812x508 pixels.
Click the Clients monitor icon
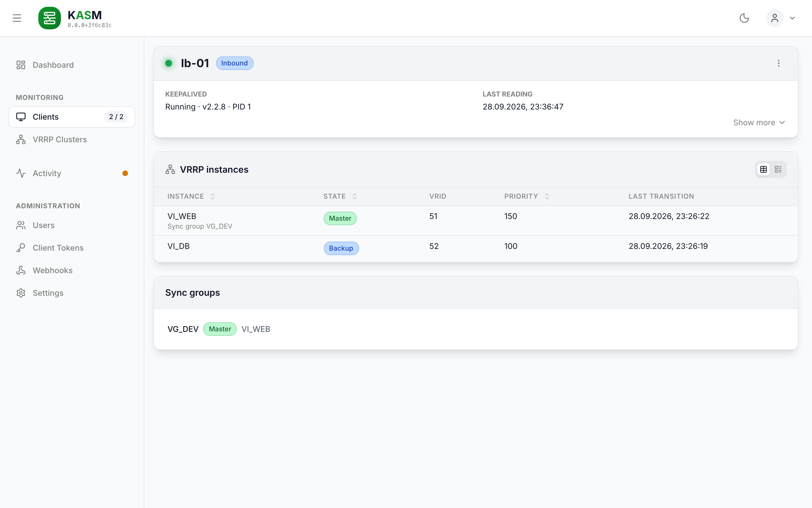click(21, 117)
